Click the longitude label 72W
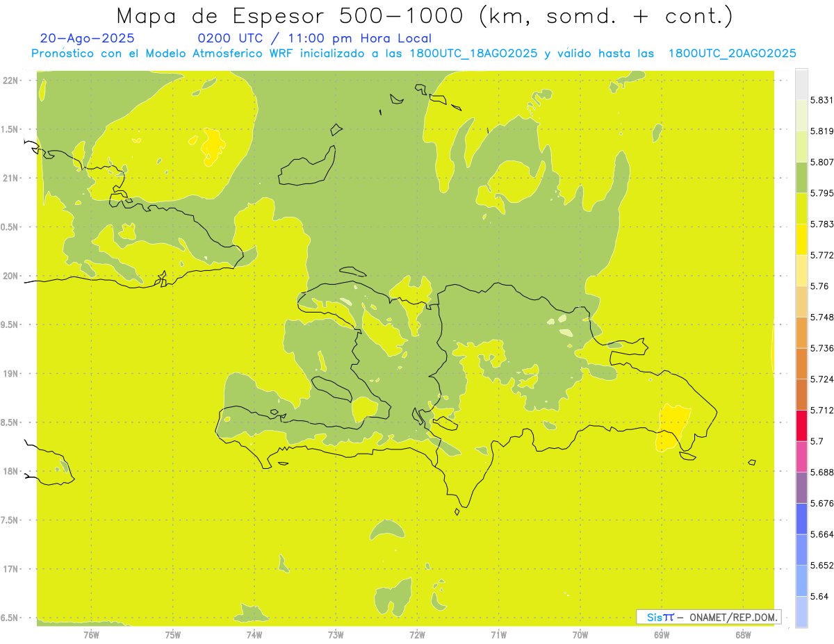Viewport: 834px width, 644px height. coord(417,634)
